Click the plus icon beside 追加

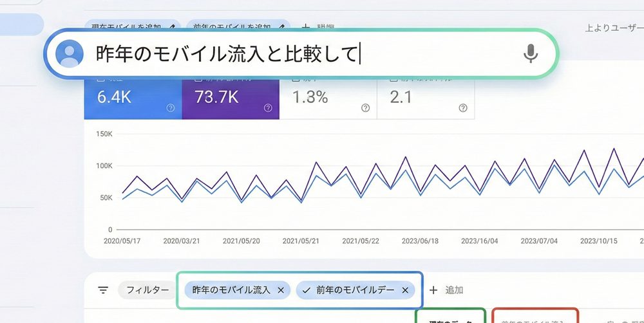(433, 290)
